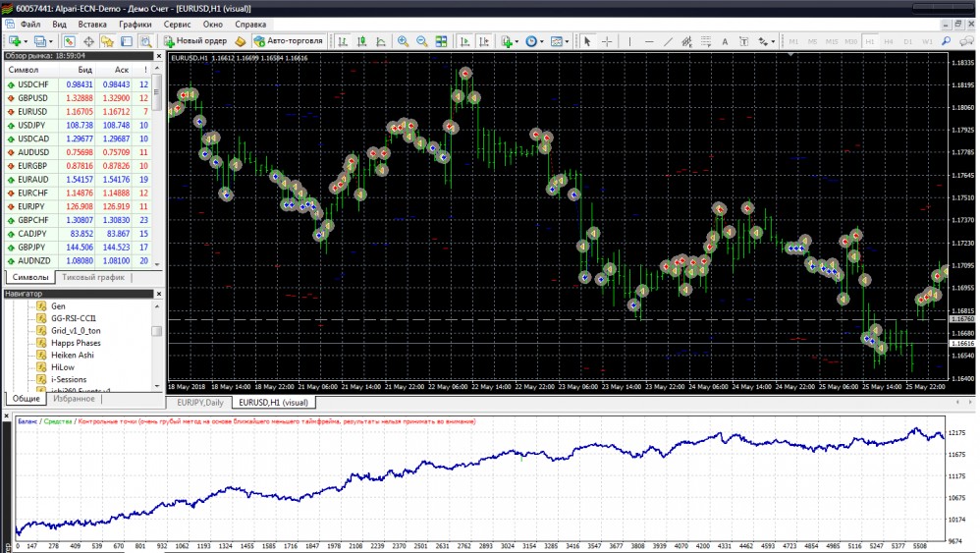
Task: Close the Market Watch panel
Action: click(159, 56)
